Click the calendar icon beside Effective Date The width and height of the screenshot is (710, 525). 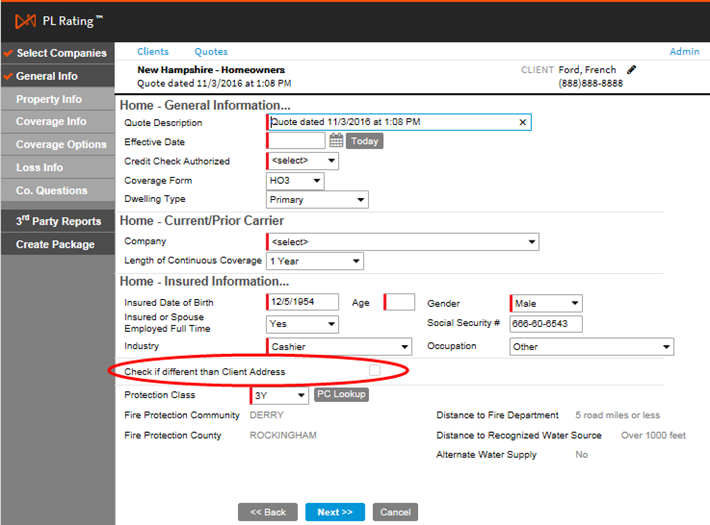pyautogui.click(x=336, y=141)
